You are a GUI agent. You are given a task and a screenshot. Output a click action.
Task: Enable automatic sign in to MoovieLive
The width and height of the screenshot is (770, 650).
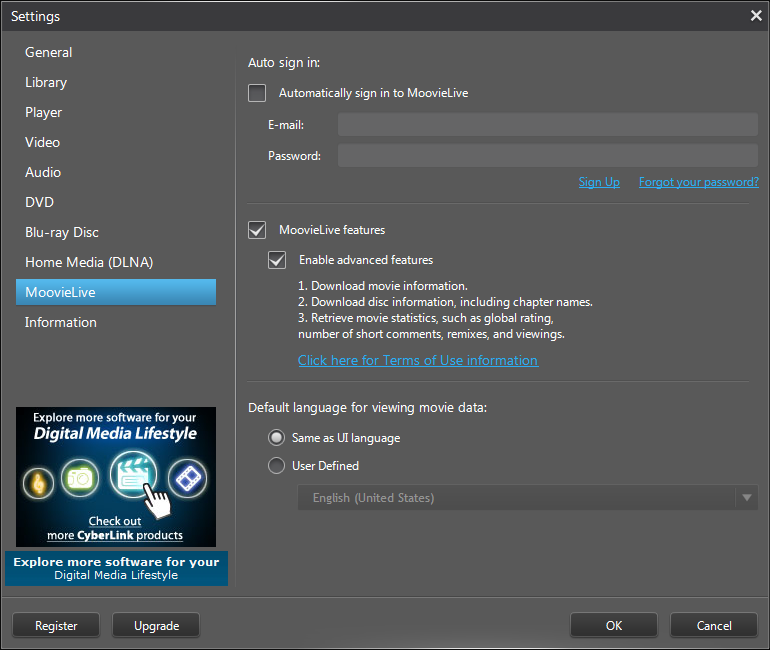pos(258,93)
